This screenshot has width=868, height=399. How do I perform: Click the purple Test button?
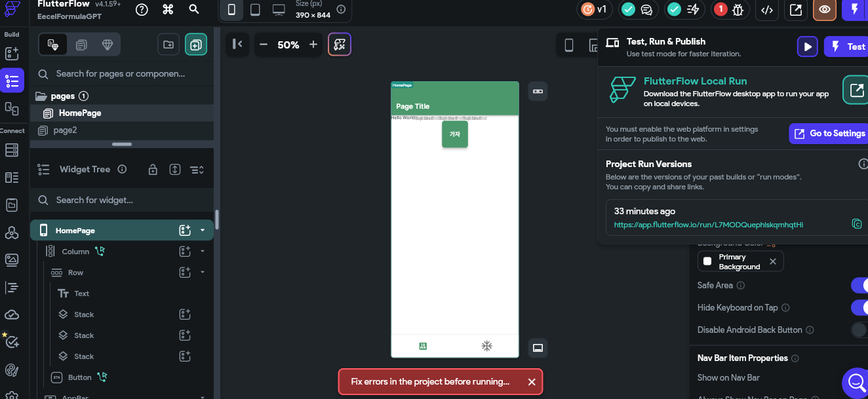click(x=846, y=47)
